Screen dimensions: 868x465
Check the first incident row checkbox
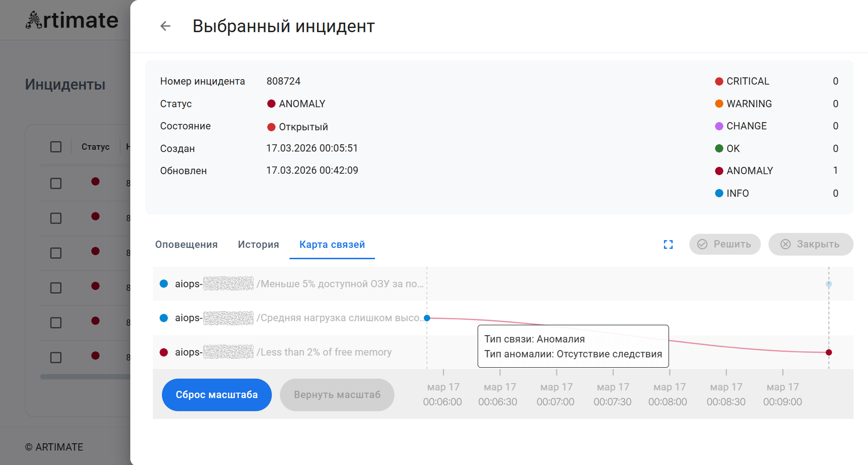tap(56, 183)
